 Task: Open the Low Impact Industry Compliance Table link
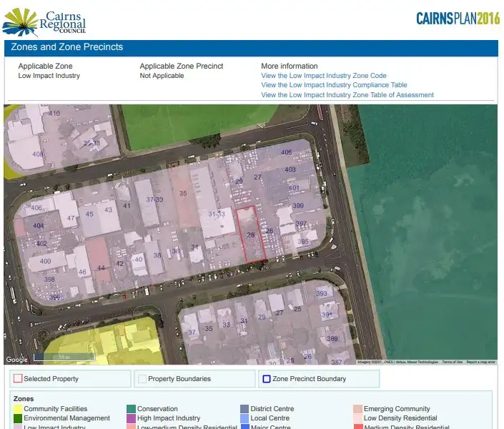(x=334, y=85)
